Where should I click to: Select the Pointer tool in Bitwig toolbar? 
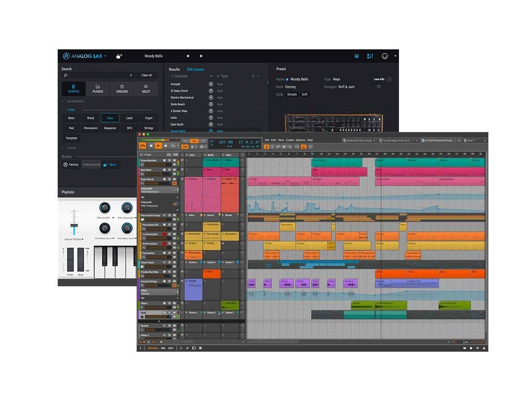click(267, 147)
